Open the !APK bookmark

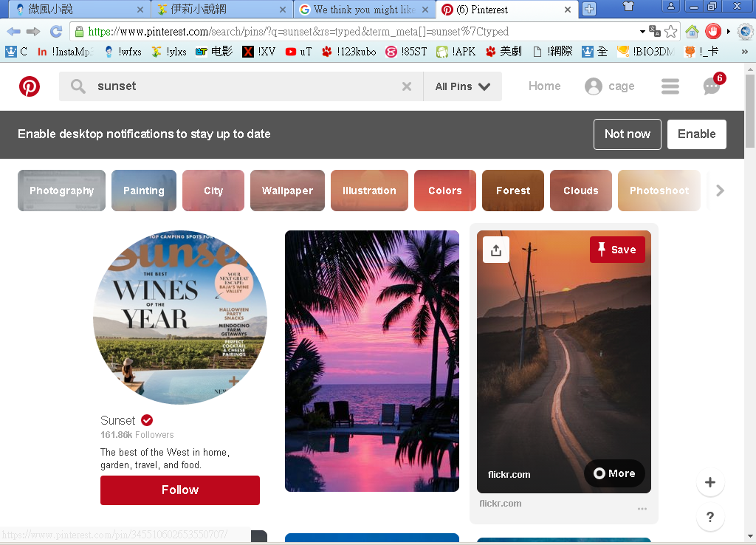[x=456, y=52]
